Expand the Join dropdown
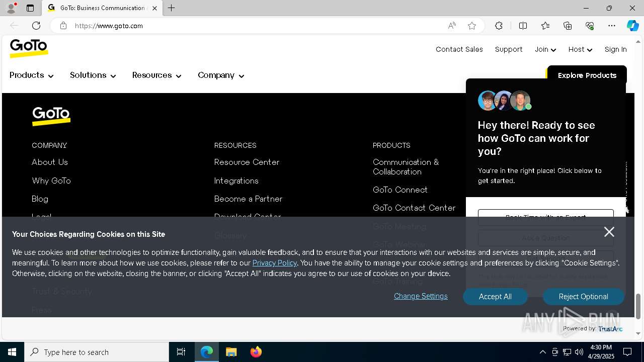Viewport: 644px width, 362px height. 545,49
